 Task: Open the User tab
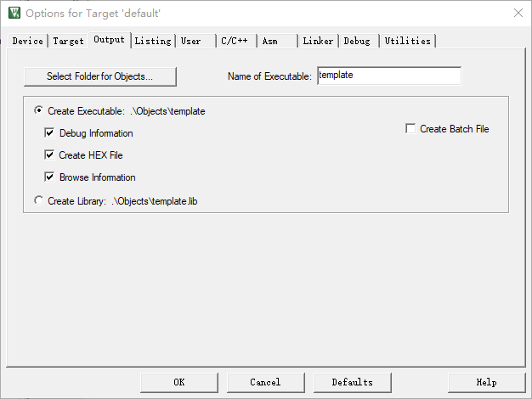pyautogui.click(x=195, y=41)
